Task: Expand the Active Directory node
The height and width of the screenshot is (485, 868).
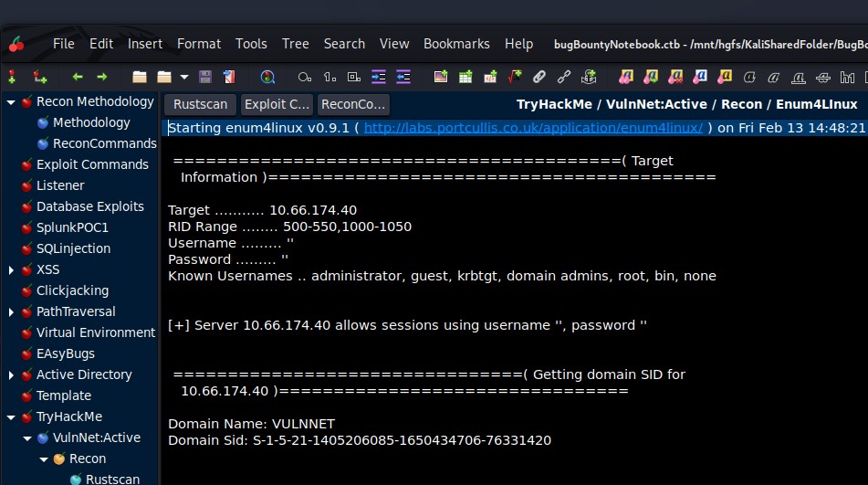Action: (x=11, y=374)
